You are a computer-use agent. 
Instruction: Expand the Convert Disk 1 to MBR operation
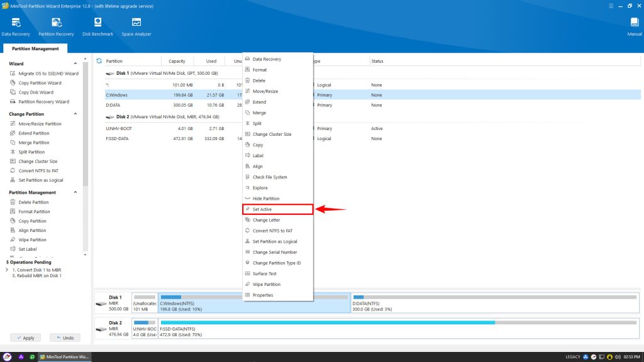tap(6, 270)
